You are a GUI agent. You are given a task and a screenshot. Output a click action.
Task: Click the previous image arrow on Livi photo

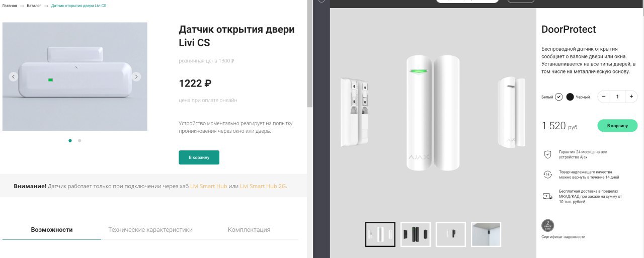[14, 76]
